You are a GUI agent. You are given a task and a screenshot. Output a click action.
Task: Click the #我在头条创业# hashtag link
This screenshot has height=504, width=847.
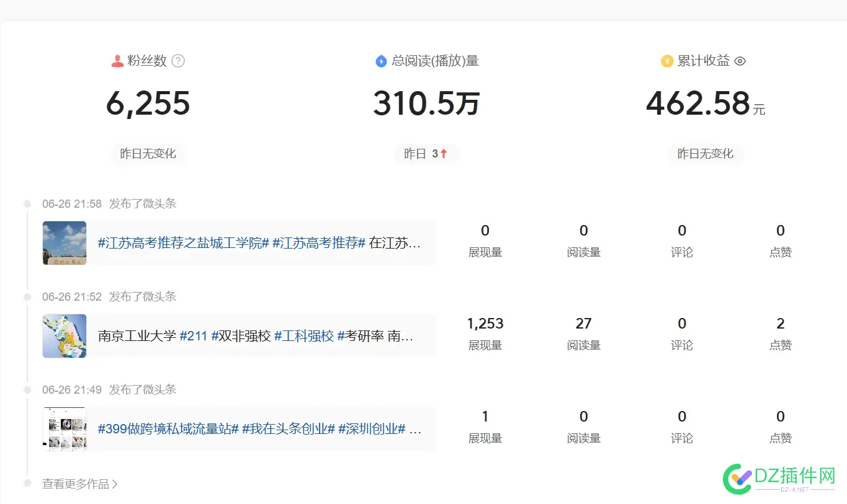coord(288,429)
